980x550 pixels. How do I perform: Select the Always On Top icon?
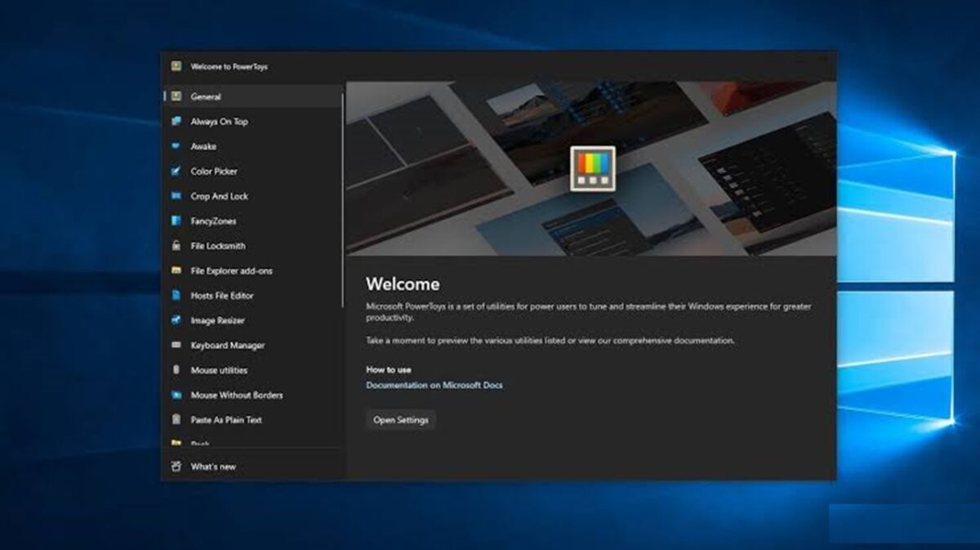tap(176, 121)
